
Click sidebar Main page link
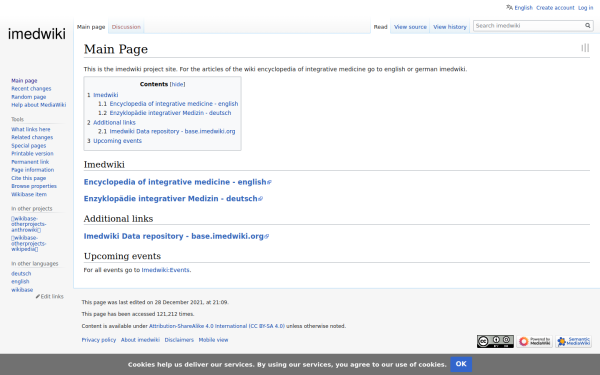click(x=24, y=81)
